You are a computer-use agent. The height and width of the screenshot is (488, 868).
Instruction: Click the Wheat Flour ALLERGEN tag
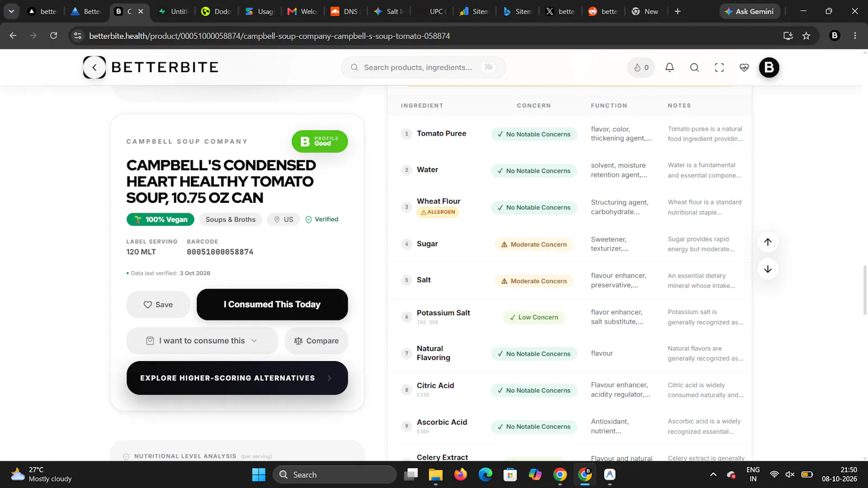[438, 212]
